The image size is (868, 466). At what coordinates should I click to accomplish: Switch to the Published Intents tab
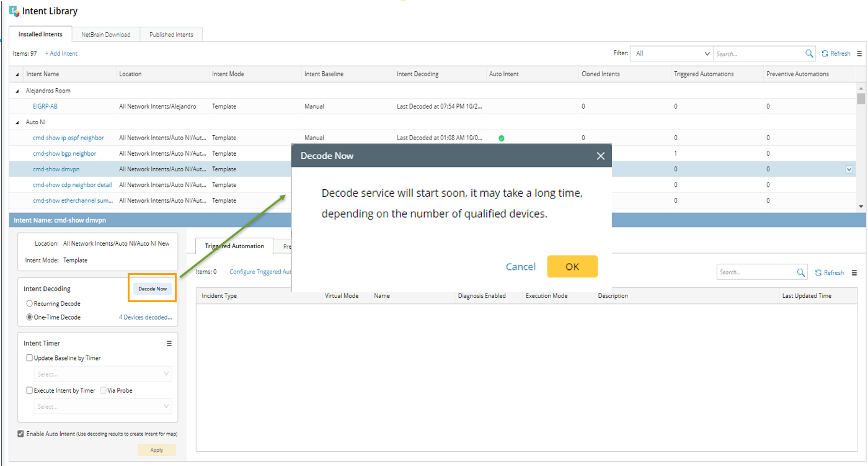(x=171, y=35)
